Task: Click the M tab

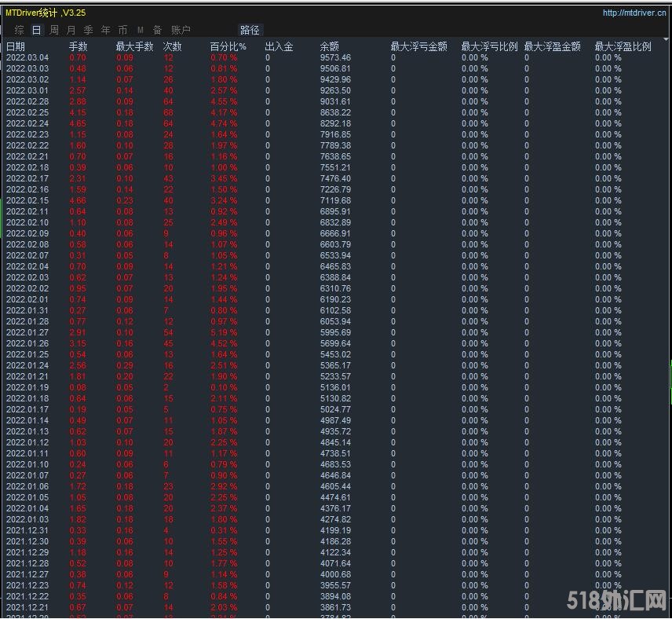Action: coord(141,30)
